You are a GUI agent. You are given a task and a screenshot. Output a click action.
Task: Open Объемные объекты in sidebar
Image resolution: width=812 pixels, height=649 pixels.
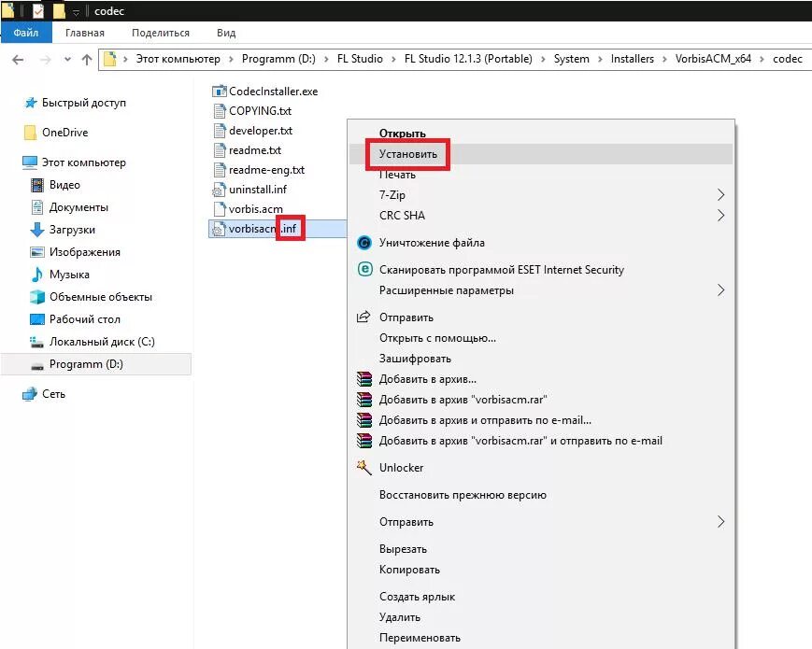(x=92, y=297)
